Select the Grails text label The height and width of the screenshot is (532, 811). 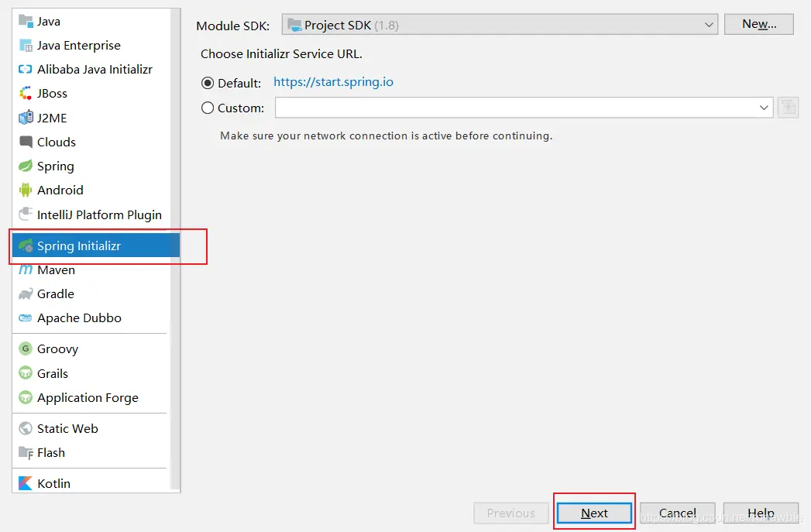[x=52, y=373]
